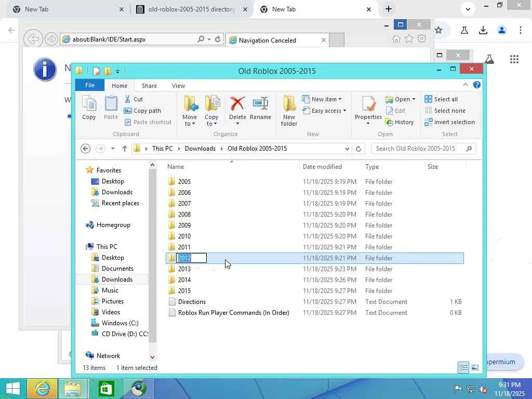Open Internet Explorer's settings gear icon
Viewport: 532px width, 399px height.
coord(422,38)
